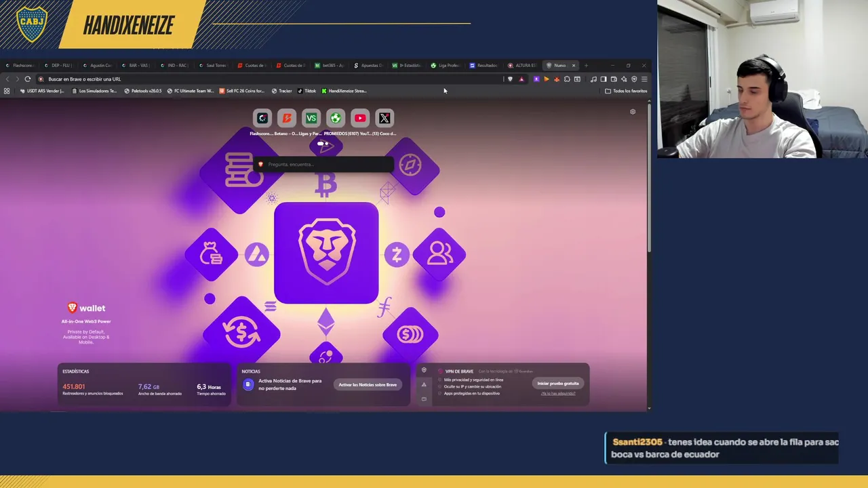
Task: Open the Brave Wallet toolbar icon
Action: [614, 79]
